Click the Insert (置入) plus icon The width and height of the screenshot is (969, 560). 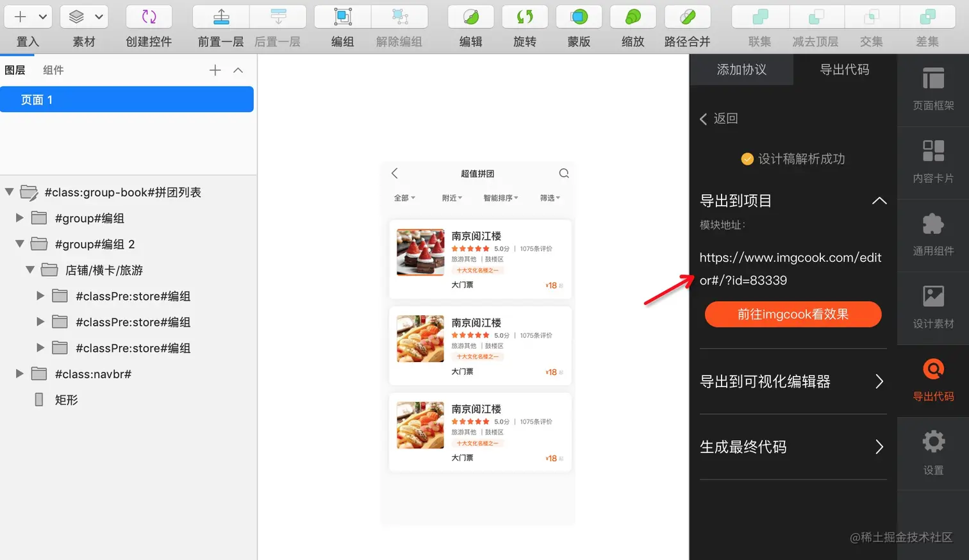[x=21, y=17]
